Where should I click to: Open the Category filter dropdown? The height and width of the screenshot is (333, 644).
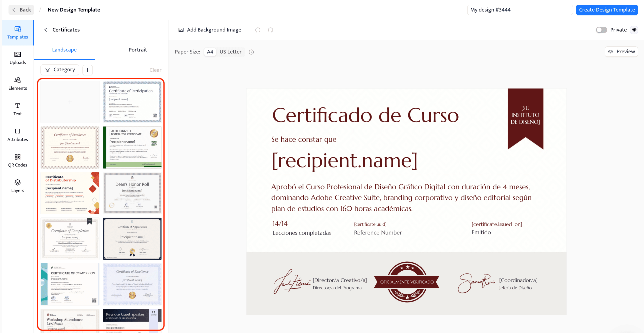point(60,70)
